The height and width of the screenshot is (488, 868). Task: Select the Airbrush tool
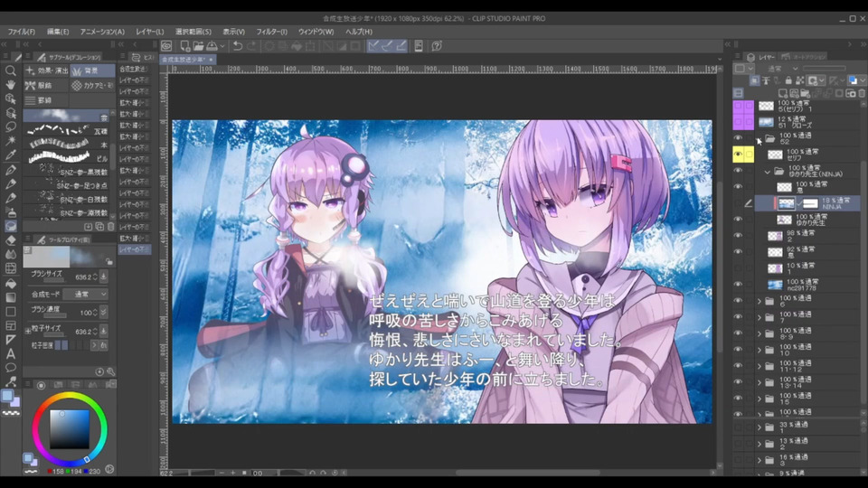pos(10,211)
